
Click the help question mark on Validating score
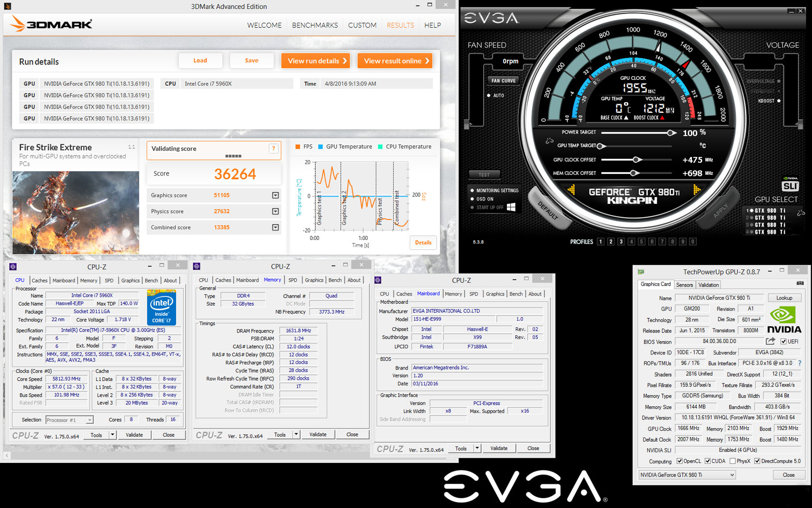click(x=274, y=149)
